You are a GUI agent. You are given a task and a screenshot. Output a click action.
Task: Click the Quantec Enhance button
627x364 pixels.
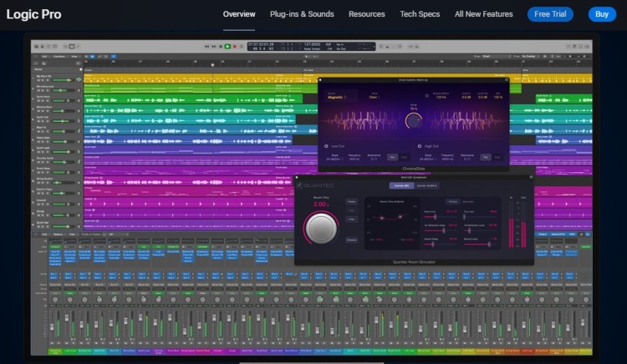pyautogui.click(x=351, y=240)
